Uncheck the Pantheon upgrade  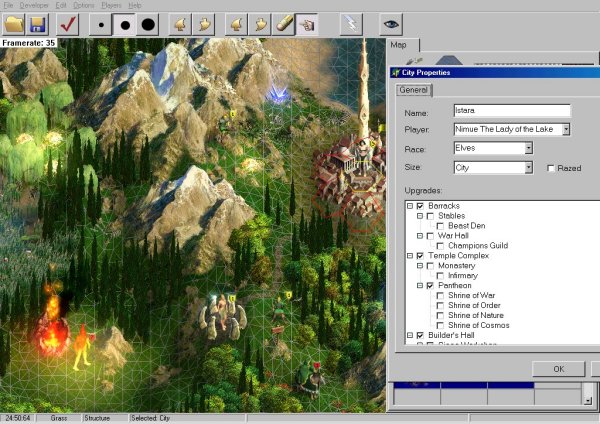click(x=430, y=286)
